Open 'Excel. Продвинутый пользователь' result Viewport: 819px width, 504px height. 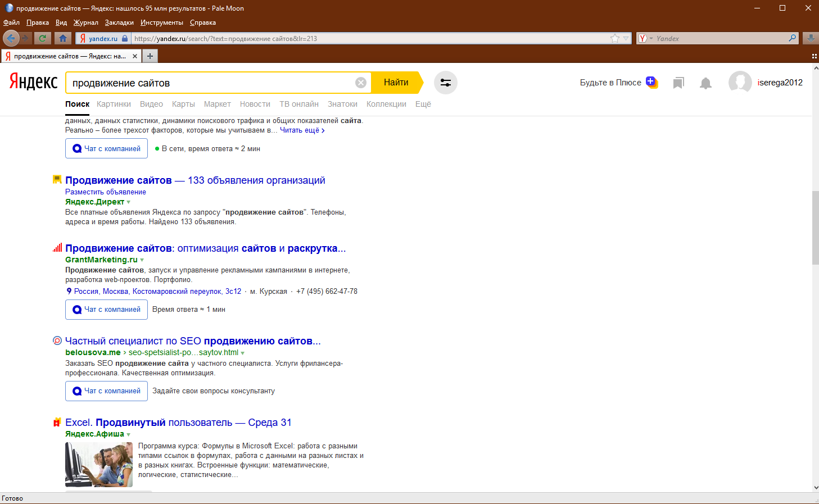[x=178, y=423]
